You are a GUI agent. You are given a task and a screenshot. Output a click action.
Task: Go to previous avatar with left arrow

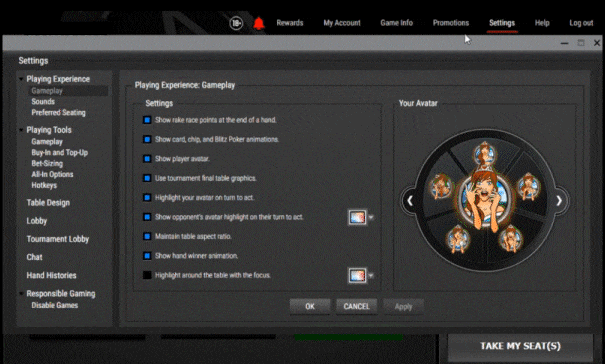coord(410,200)
